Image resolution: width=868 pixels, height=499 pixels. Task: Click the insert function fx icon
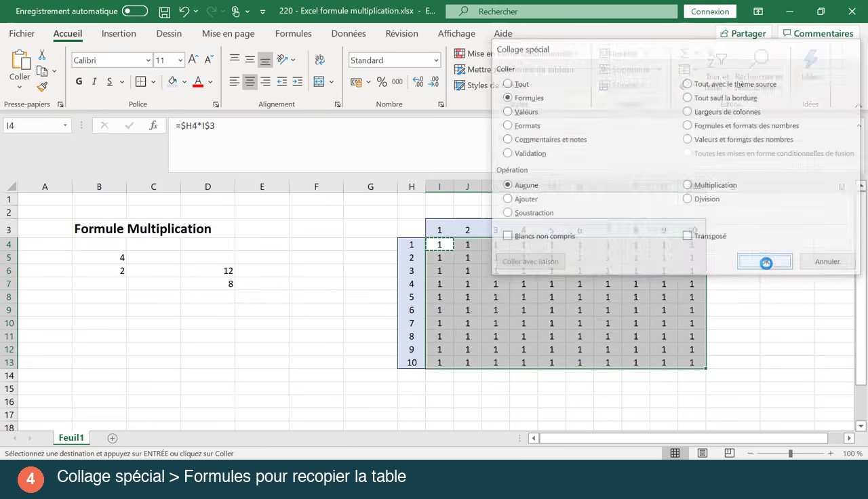(x=154, y=125)
